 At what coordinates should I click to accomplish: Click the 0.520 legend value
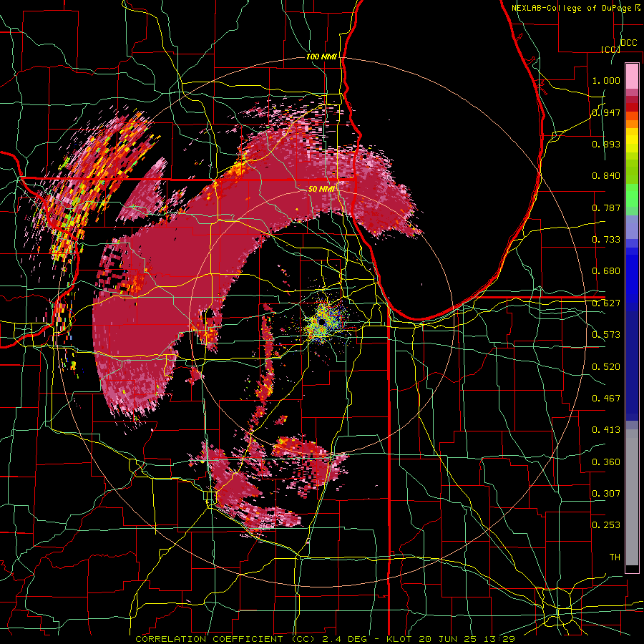(606, 367)
